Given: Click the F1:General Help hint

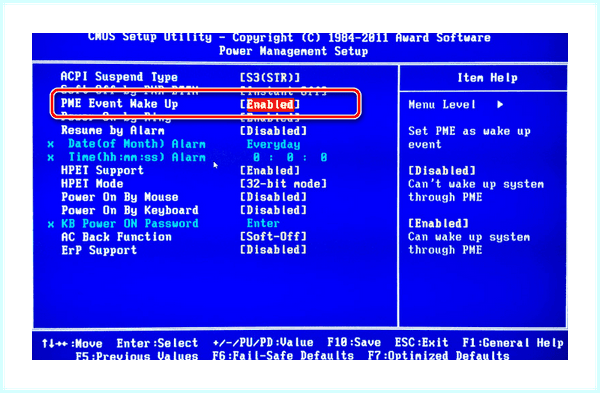Looking at the screenshot, I should pos(513,342).
